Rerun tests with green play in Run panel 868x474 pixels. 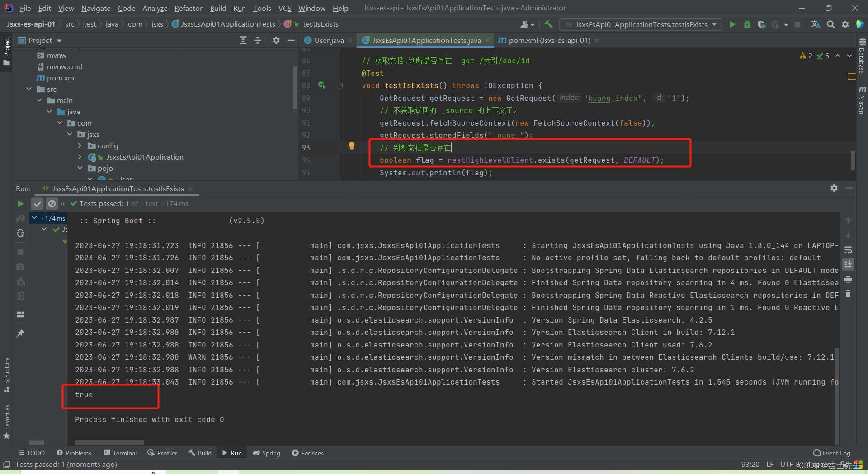[x=20, y=204]
